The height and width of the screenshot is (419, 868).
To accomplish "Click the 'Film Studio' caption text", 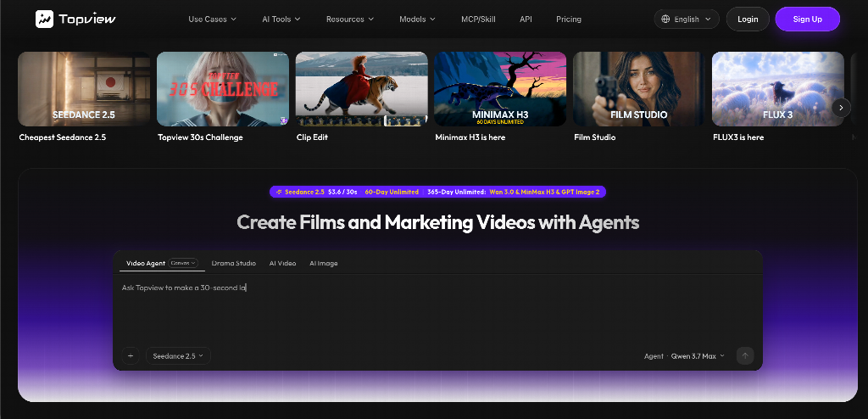I will [595, 137].
